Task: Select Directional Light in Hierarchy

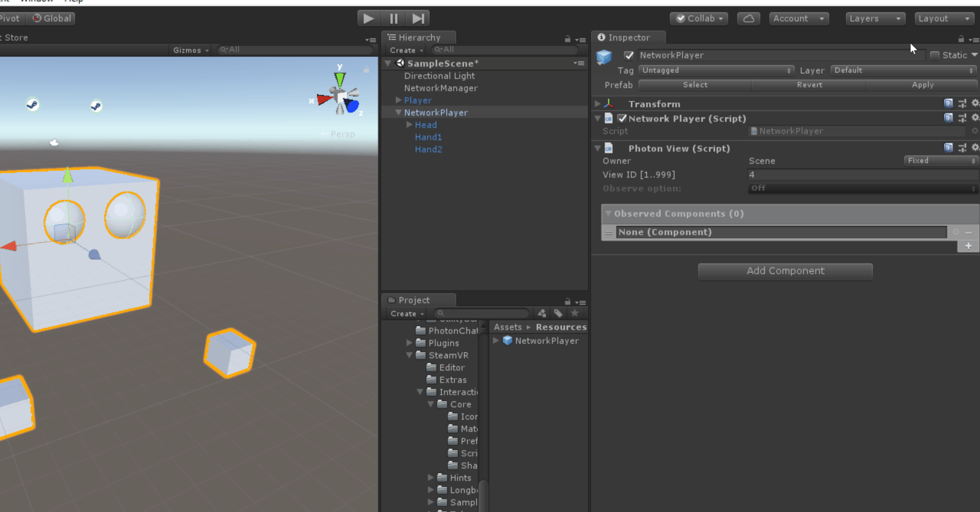Action: 439,76
